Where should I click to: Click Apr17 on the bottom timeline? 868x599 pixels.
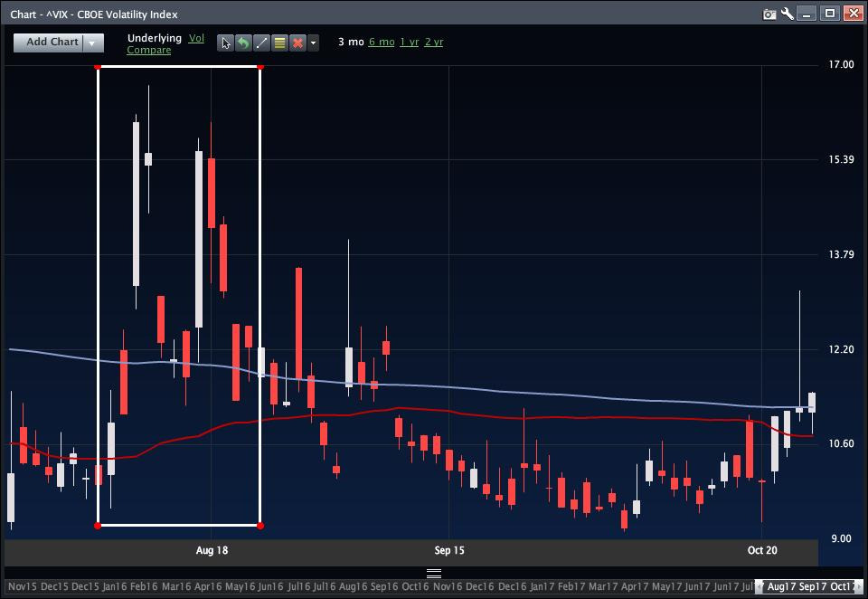click(635, 586)
